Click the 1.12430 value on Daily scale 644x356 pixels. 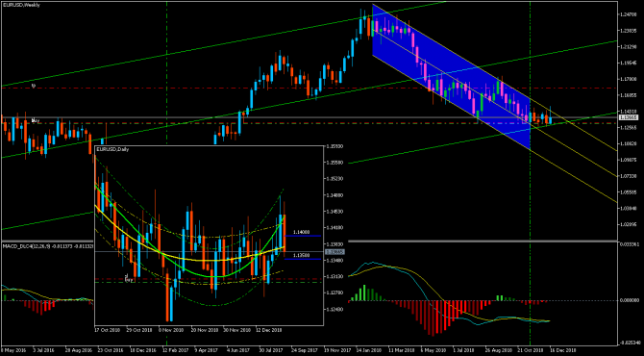pyautogui.click(x=334, y=309)
